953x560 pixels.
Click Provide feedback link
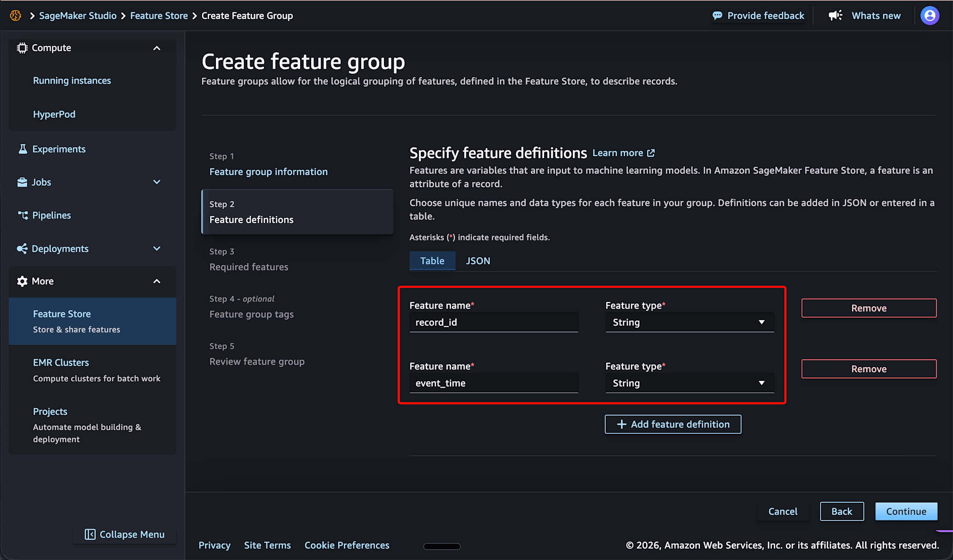(x=758, y=16)
